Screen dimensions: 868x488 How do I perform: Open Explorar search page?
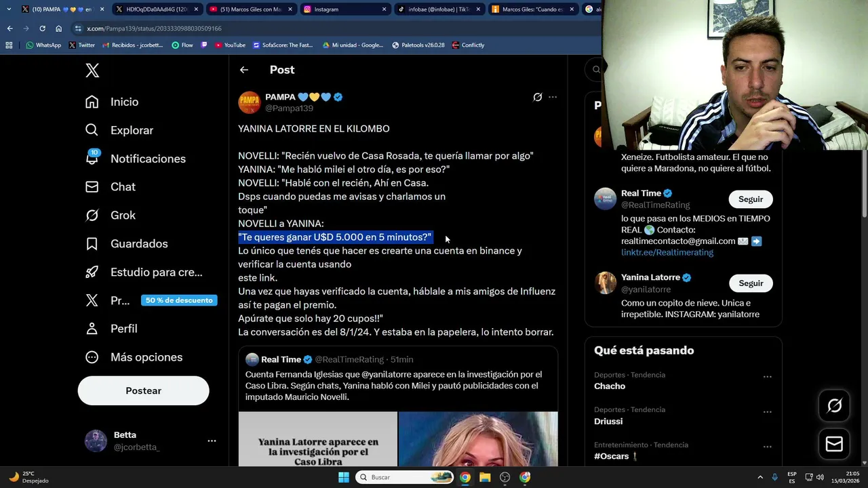tap(119, 130)
